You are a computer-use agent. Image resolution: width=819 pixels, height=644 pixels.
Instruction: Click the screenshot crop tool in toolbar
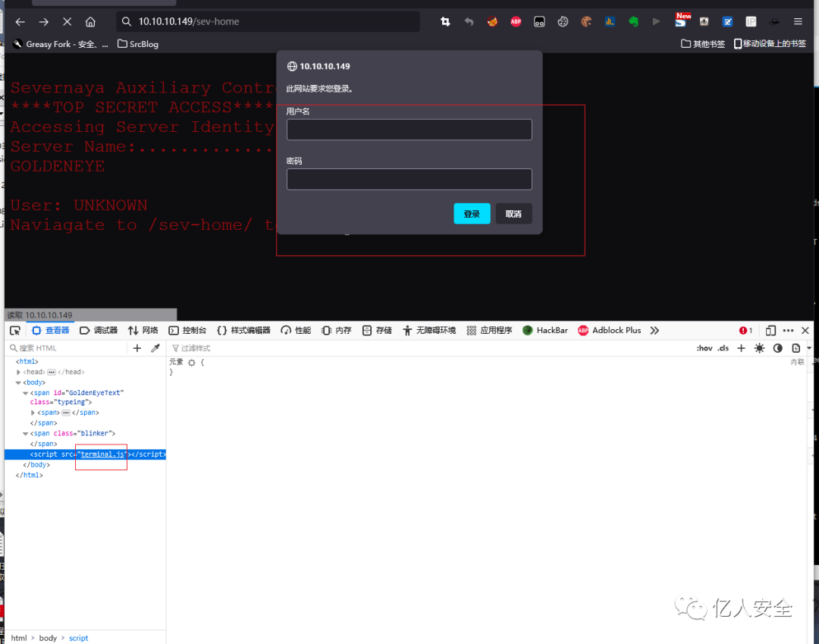(x=445, y=21)
